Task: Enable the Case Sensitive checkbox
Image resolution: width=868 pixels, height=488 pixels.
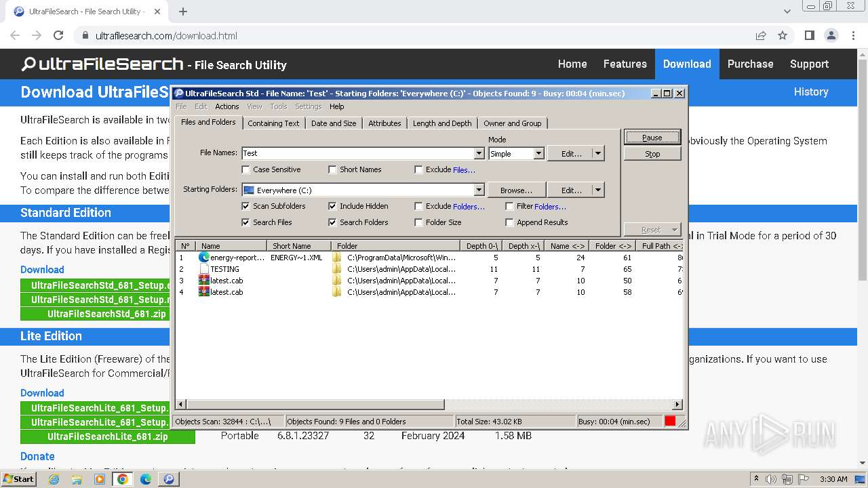Action: pyautogui.click(x=246, y=169)
